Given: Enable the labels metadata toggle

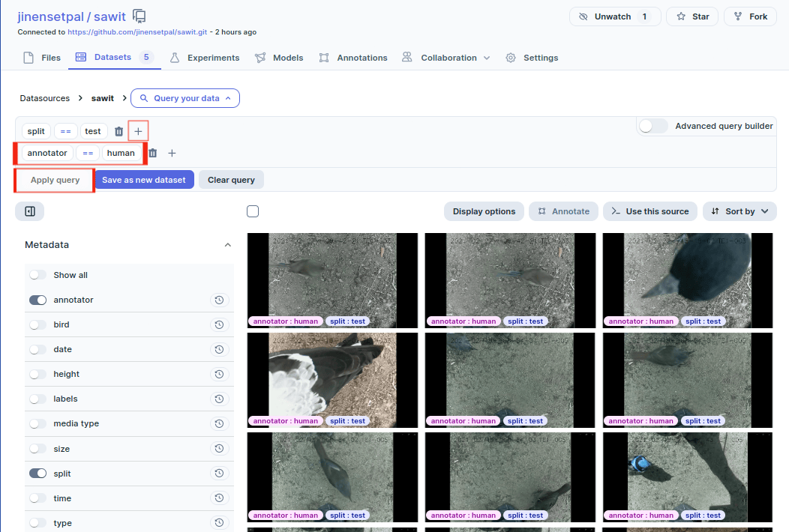Looking at the screenshot, I should (x=37, y=399).
